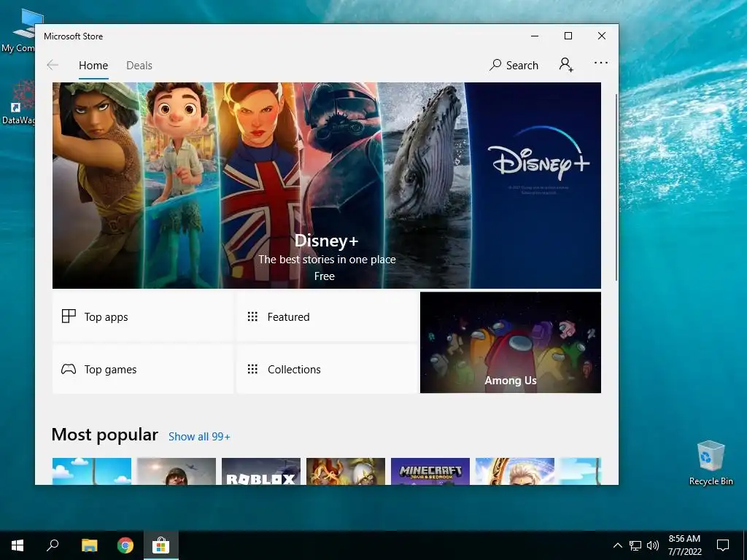Open the game thumbnail right of Roblox

[x=346, y=472]
